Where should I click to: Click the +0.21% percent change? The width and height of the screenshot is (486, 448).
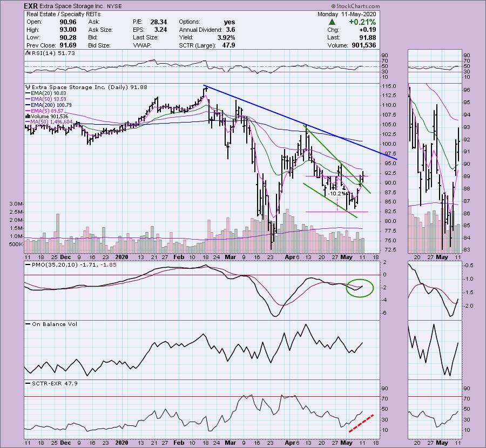coord(362,22)
